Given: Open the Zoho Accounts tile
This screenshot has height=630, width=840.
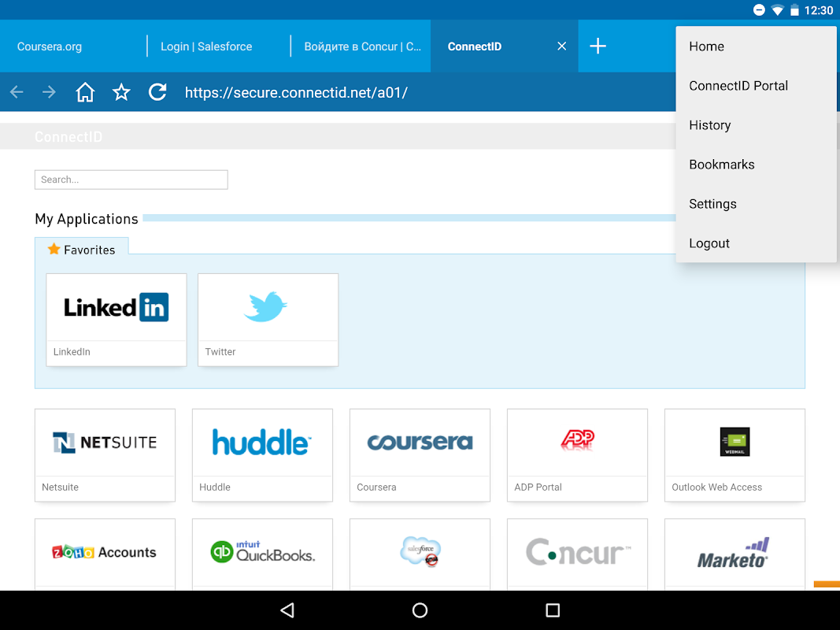Looking at the screenshot, I should [x=105, y=554].
